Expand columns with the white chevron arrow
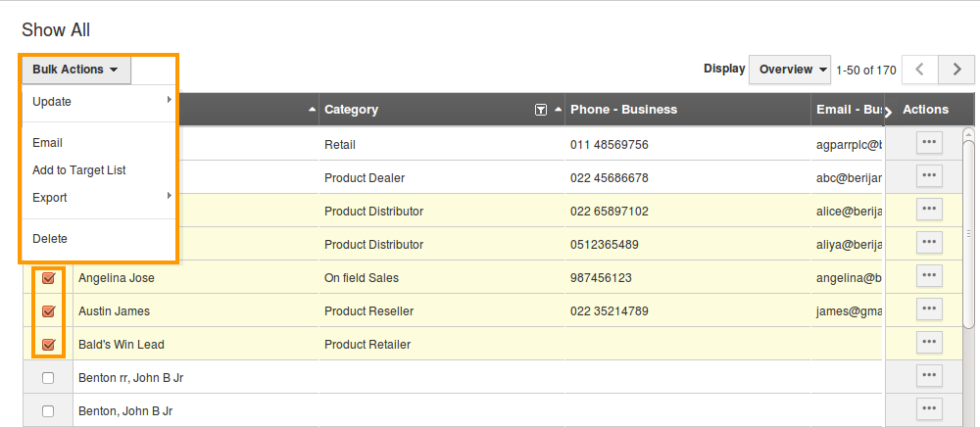The height and width of the screenshot is (427, 980). [889, 111]
